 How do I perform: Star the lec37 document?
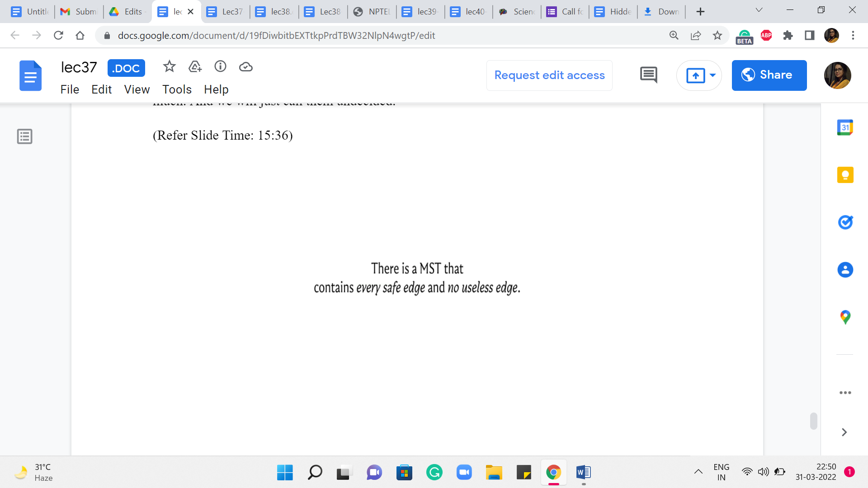(x=169, y=67)
